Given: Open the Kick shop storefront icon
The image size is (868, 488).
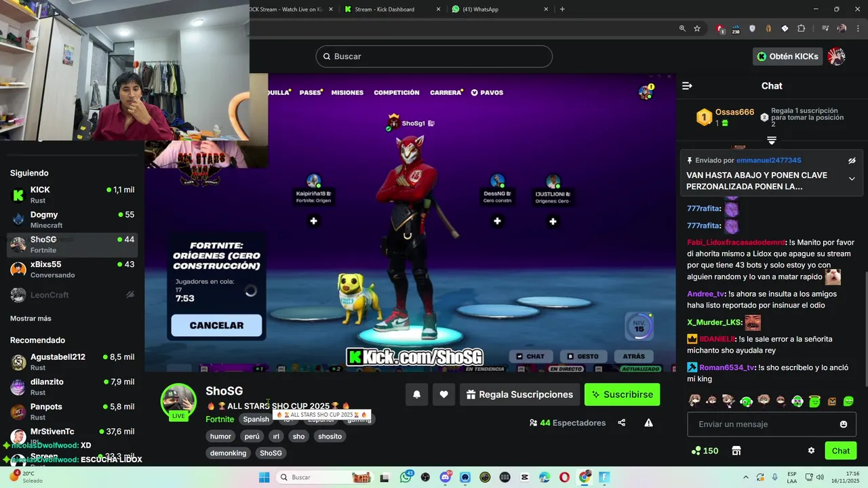Looking at the screenshot, I should tap(736, 451).
